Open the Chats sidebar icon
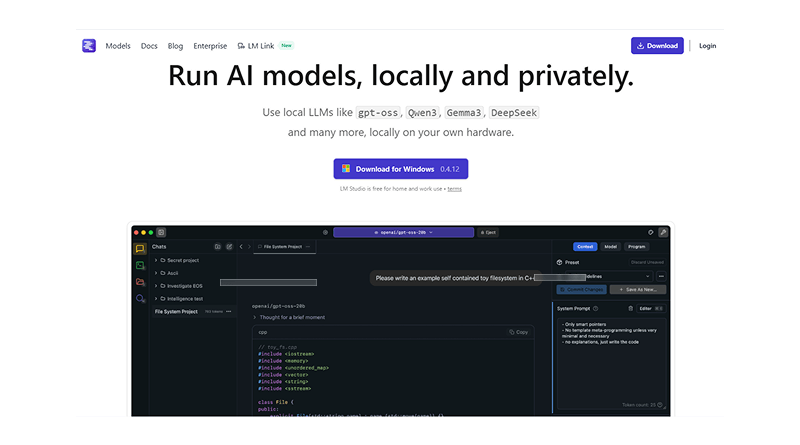800x445 pixels. (140, 249)
